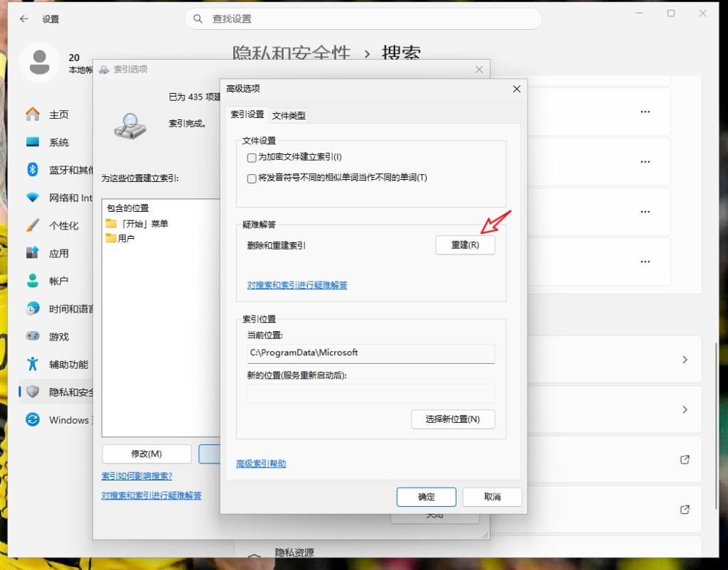This screenshot has height=570, width=728.
Task: Click 隐私和安全性 breadcrumb heading
Action: pyautogui.click(x=291, y=54)
